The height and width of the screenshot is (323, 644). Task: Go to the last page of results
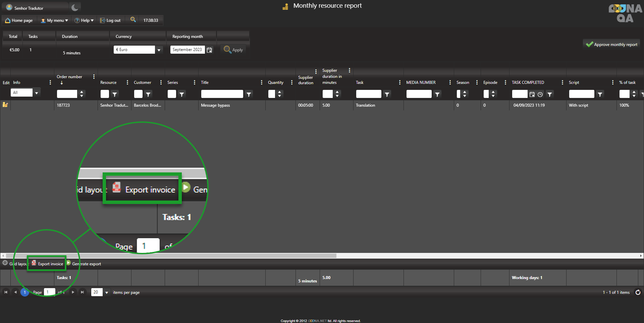(x=83, y=292)
